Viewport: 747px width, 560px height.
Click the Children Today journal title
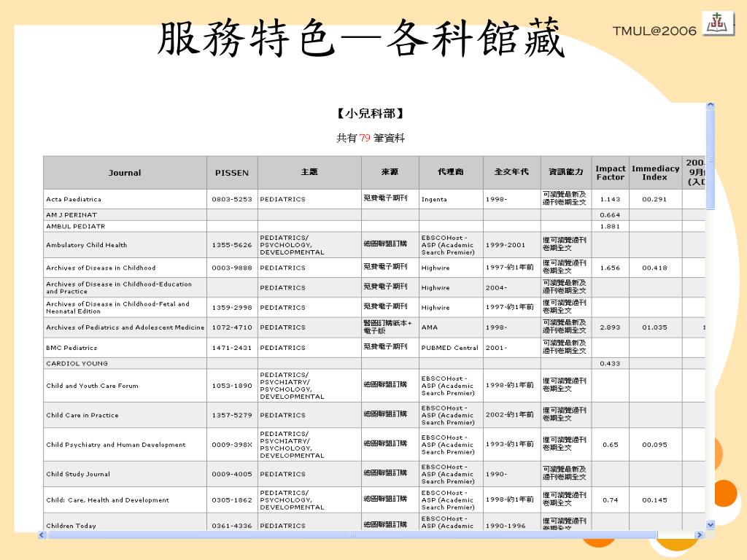71,526
